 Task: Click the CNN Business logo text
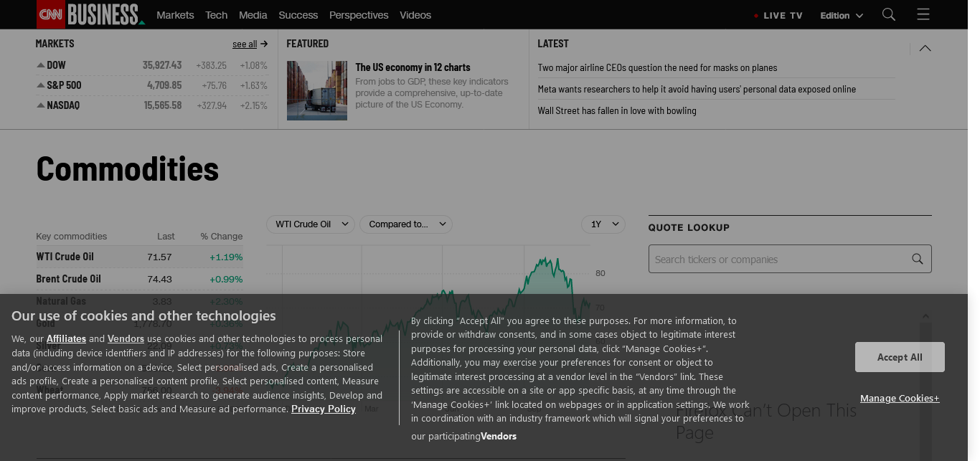[103, 14]
